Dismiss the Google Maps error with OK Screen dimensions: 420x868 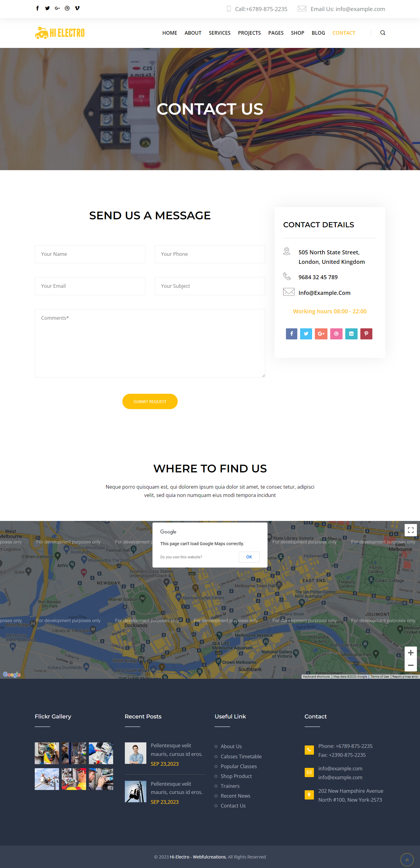pos(249,557)
